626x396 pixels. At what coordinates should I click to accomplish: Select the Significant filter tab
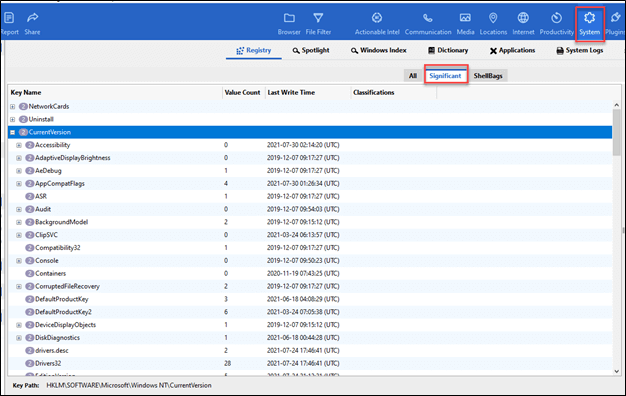click(x=446, y=75)
